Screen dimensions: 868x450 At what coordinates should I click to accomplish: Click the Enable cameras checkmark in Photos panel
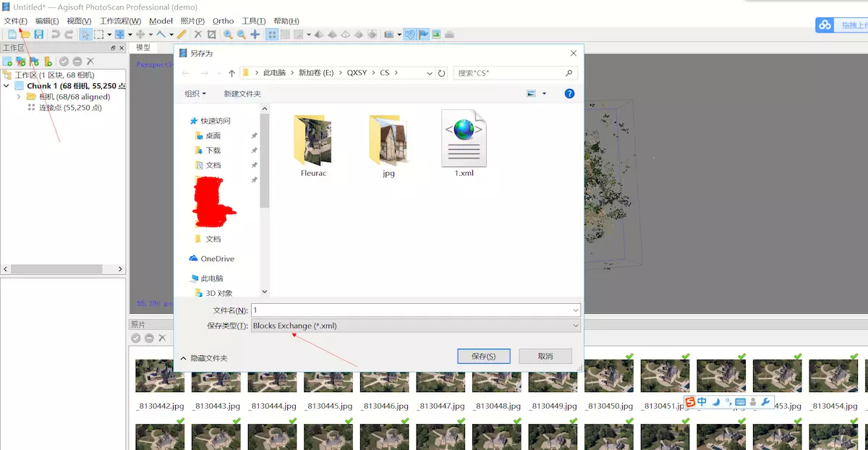[x=136, y=338]
